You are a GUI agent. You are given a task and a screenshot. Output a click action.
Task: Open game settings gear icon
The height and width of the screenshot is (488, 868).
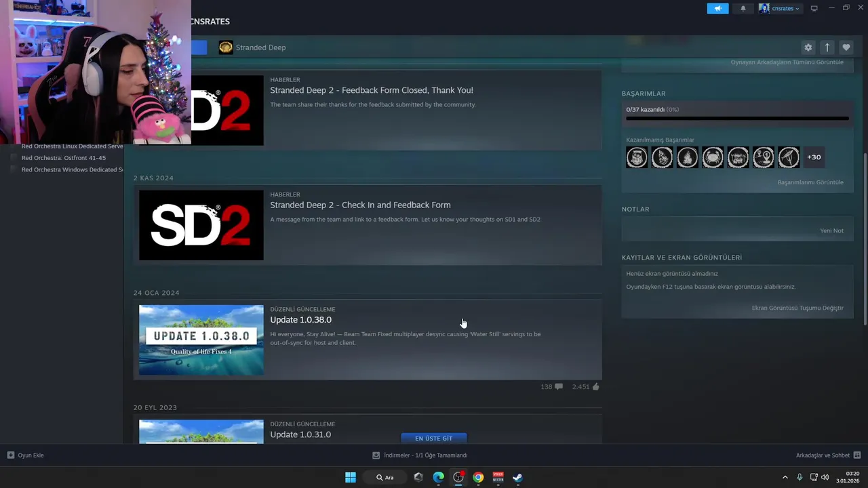[808, 47]
